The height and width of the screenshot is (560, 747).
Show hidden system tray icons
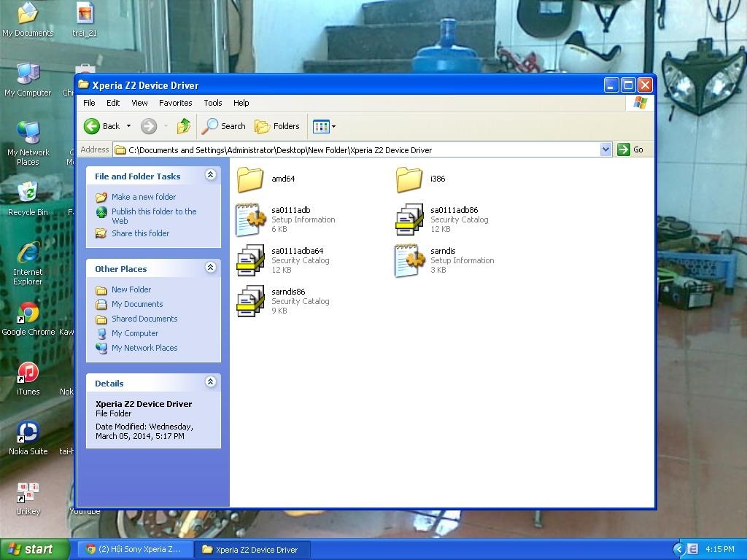pos(679,550)
